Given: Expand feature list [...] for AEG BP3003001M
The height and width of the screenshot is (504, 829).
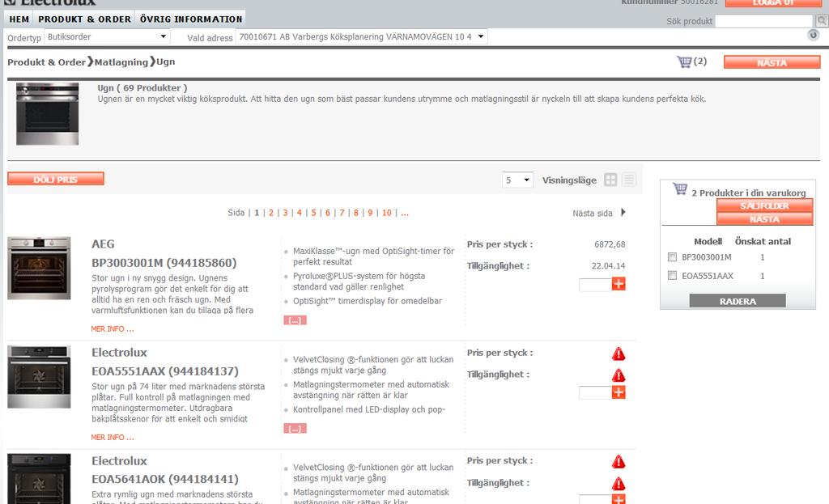Looking at the screenshot, I should pos(295,320).
